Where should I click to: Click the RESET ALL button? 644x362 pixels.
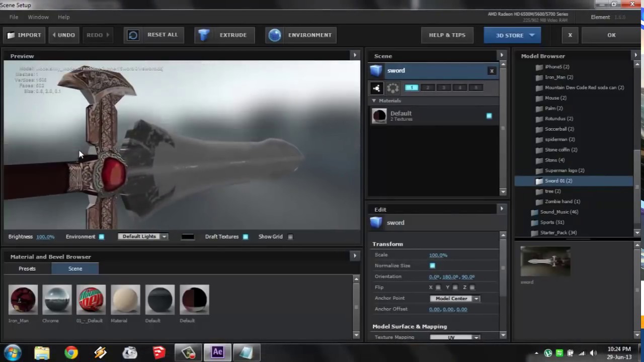153,35
